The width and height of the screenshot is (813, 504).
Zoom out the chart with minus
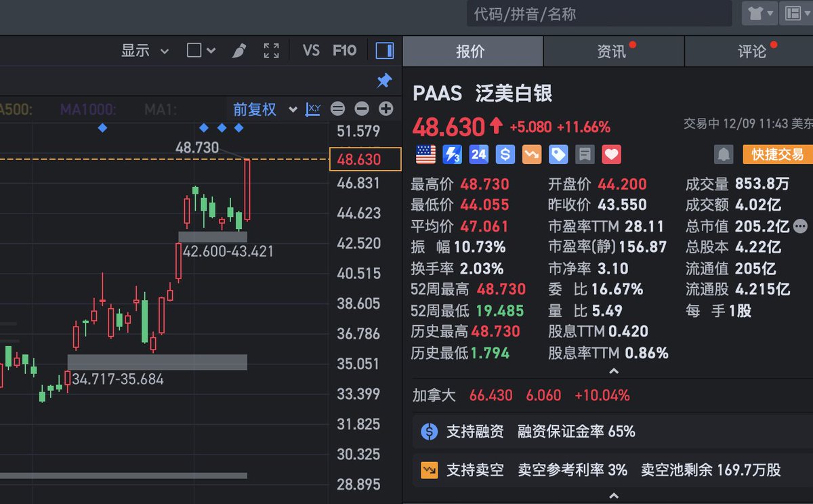362,109
